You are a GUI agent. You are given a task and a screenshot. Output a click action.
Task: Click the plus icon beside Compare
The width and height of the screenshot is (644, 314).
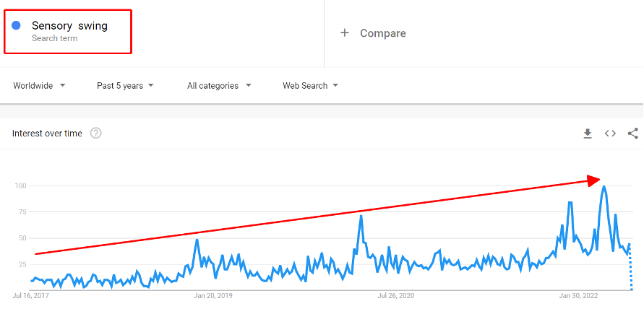coord(345,33)
